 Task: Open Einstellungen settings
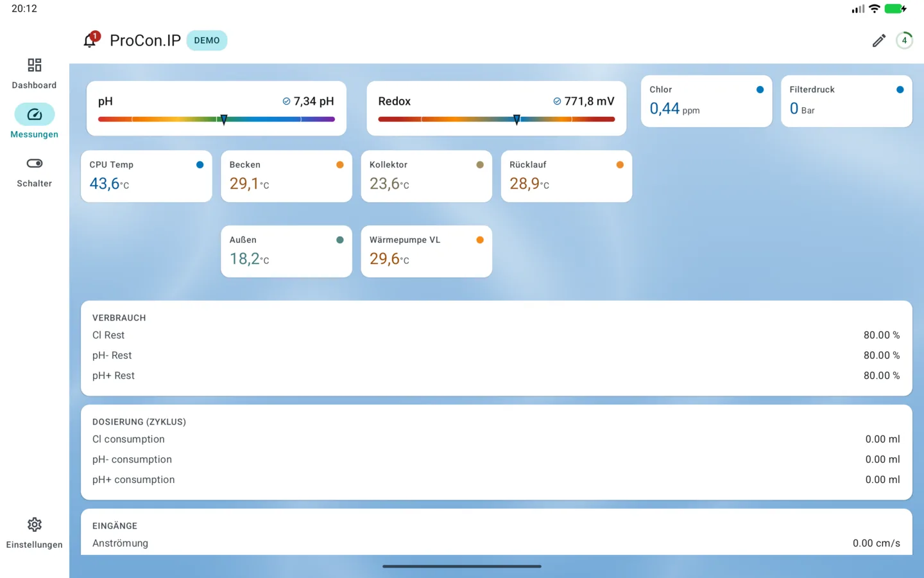click(x=34, y=534)
